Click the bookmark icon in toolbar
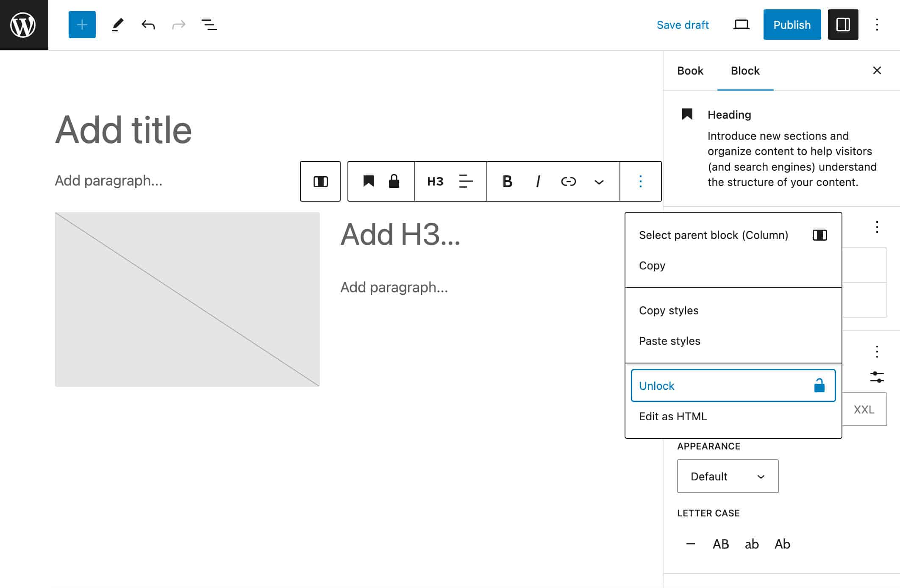This screenshot has height=588, width=900. click(x=368, y=181)
